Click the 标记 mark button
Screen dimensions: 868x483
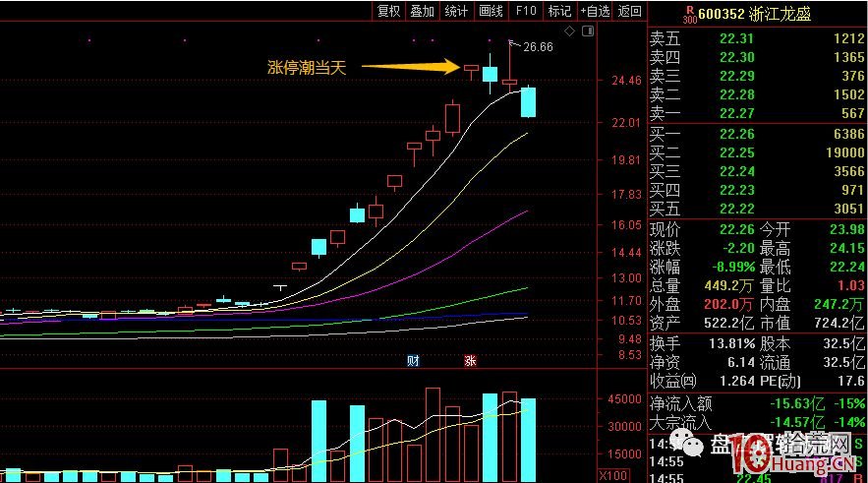[x=559, y=11]
